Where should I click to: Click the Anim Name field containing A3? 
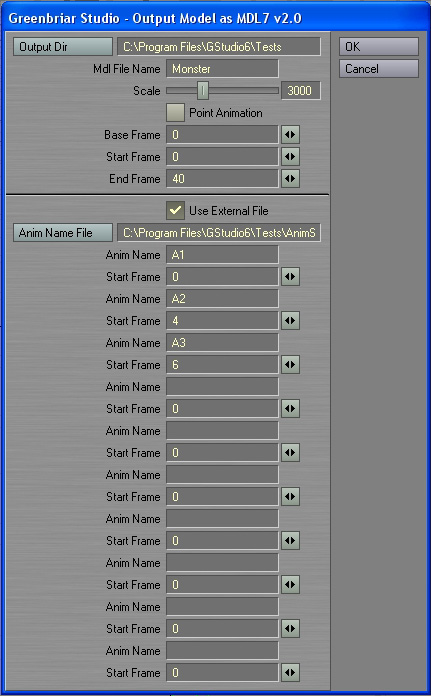pos(222,342)
